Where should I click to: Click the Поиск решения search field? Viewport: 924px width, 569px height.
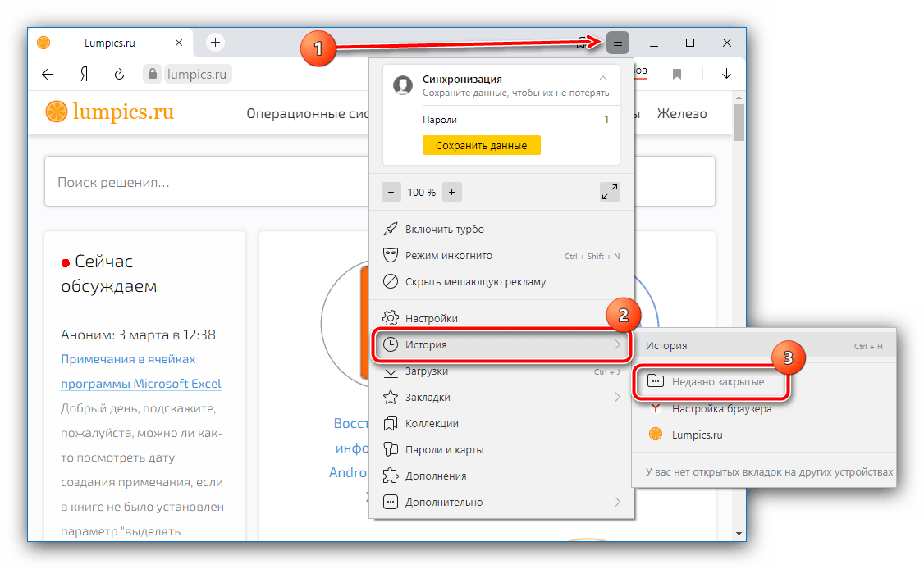tap(379, 182)
